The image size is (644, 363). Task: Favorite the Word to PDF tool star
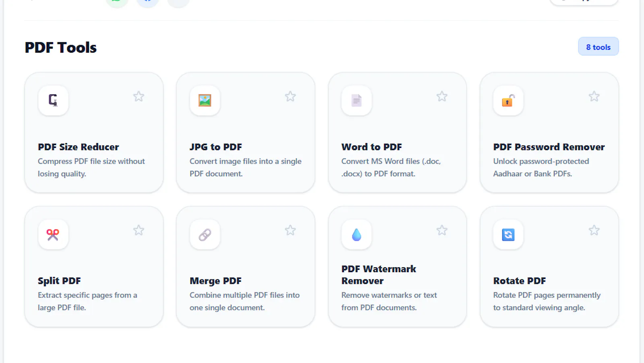442,96
